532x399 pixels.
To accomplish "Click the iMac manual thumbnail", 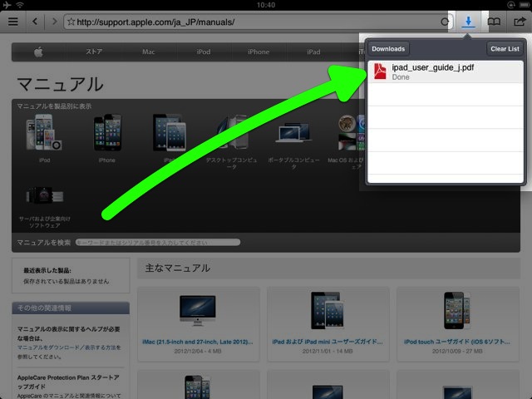I will [198, 310].
